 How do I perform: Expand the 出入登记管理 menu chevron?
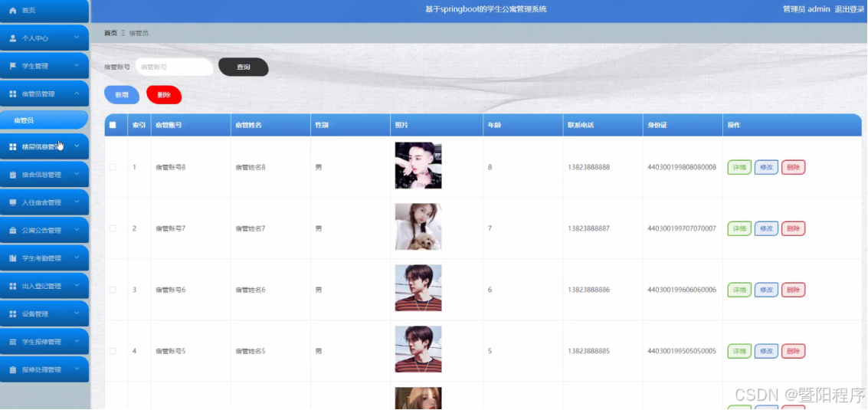point(77,285)
